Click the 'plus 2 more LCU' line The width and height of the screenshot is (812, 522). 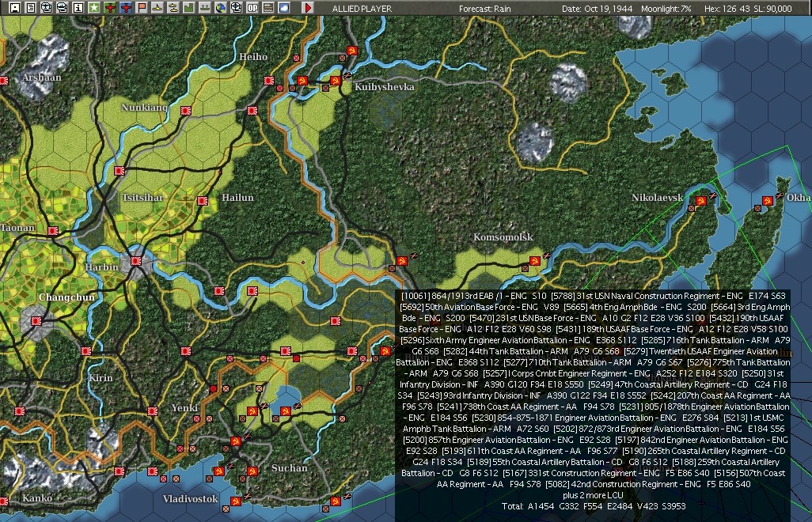pos(593,495)
